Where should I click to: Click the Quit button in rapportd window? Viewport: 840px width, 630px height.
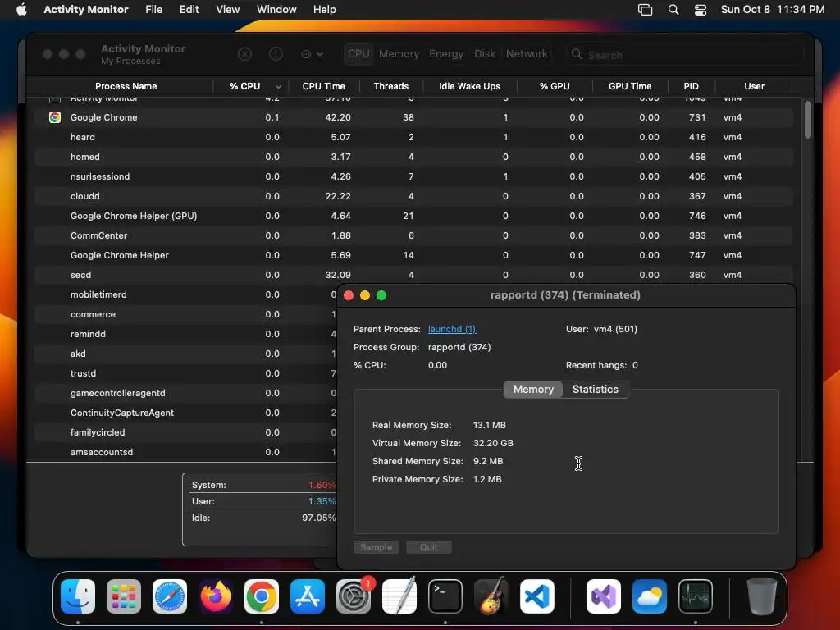pyautogui.click(x=428, y=547)
